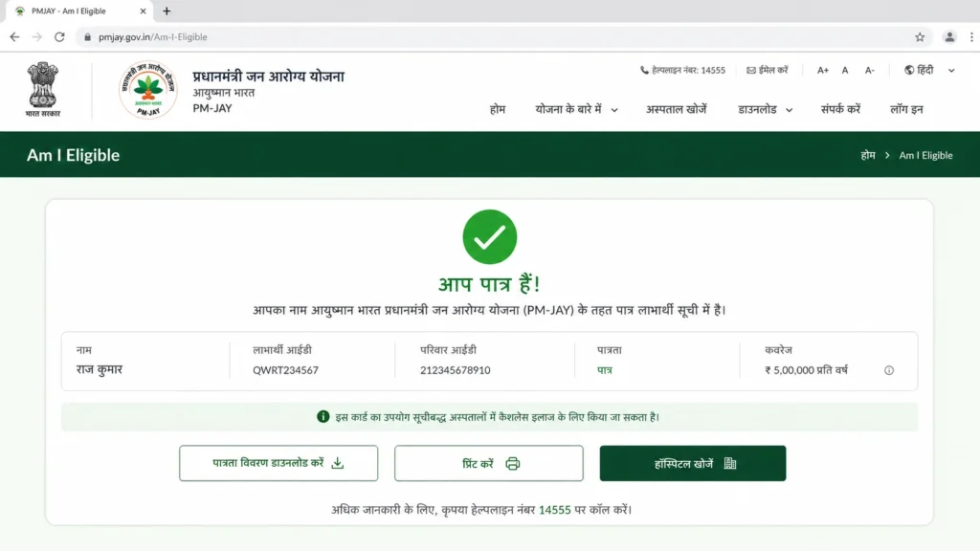This screenshot has width=980, height=551.
Task: Click eligibility status पात्र value
Action: tap(605, 370)
